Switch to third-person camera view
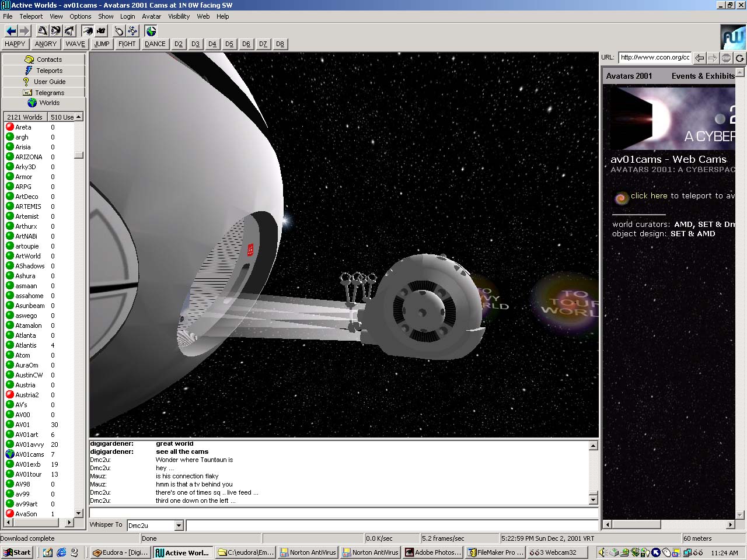 click(x=101, y=31)
